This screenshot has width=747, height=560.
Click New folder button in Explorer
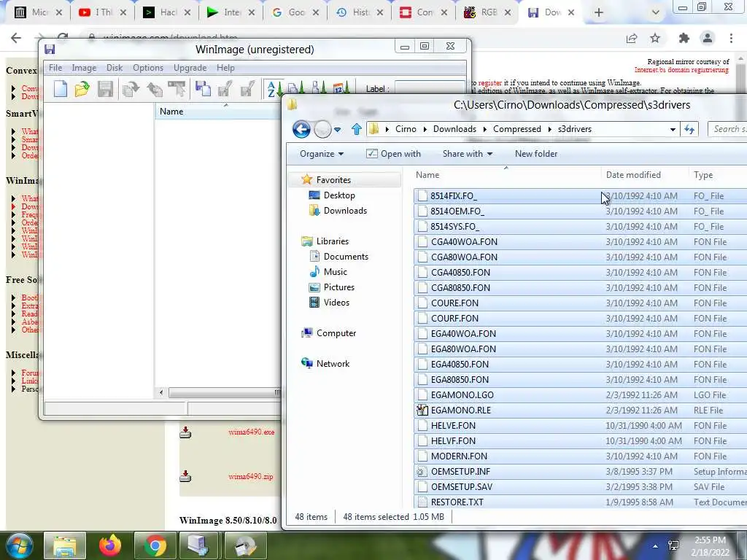pyautogui.click(x=536, y=154)
